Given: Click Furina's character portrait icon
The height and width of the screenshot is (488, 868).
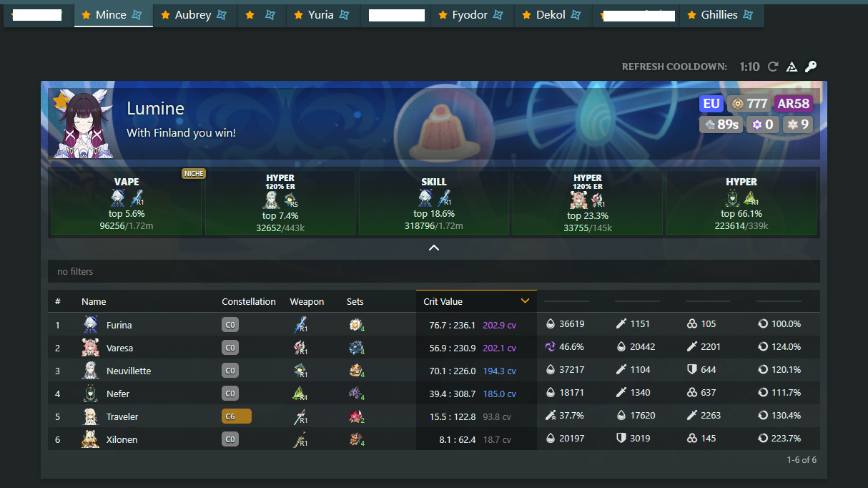Looking at the screenshot, I should point(90,325).
